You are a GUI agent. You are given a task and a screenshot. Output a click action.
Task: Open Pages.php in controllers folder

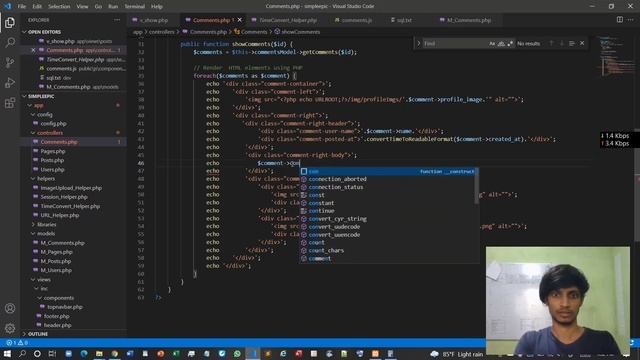pos(53,151)
